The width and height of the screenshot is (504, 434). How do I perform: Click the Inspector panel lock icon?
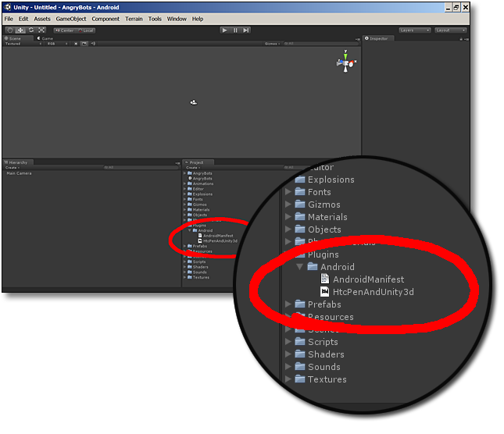[x=461, y=39]
